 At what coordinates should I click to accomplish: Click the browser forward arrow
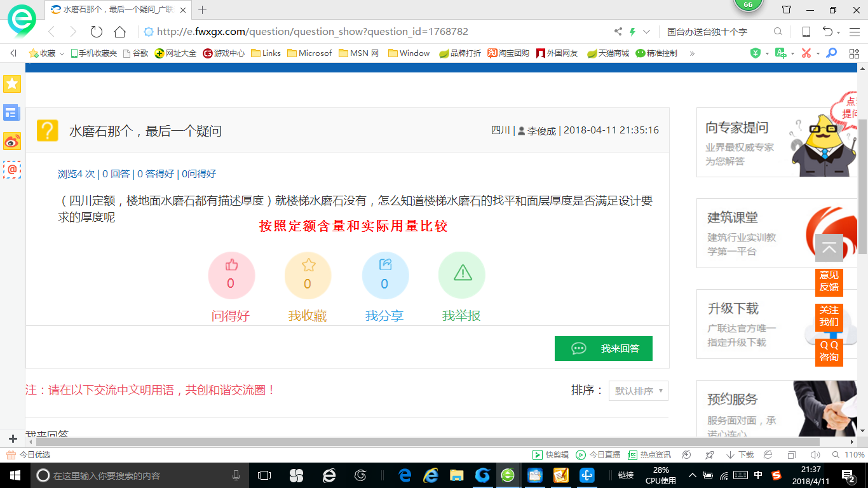(x=73, y=32)
